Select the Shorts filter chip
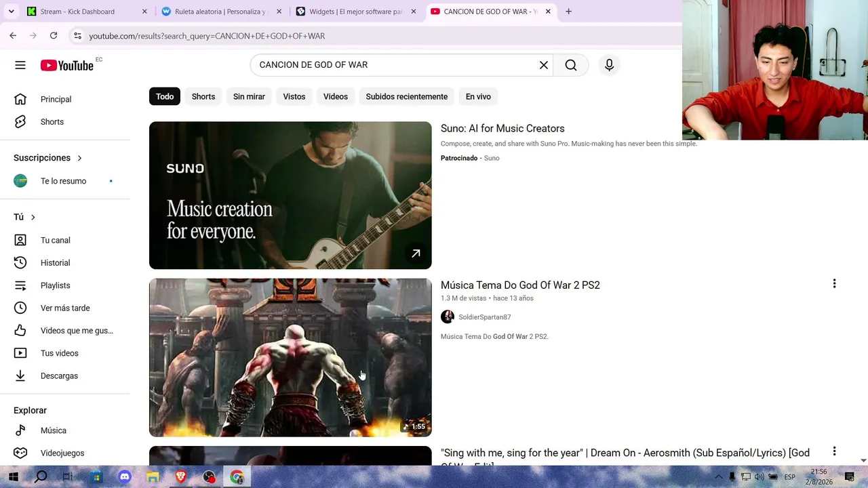Viewport: 868px width, 488px height. [x=203, y=96]
